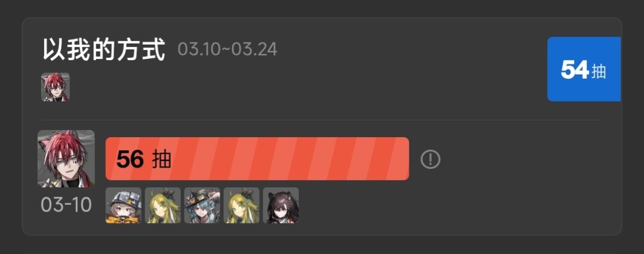Click the empty card area below the blue badge
The height and width of the screenshot is (254, 644).
coord(584,111)
